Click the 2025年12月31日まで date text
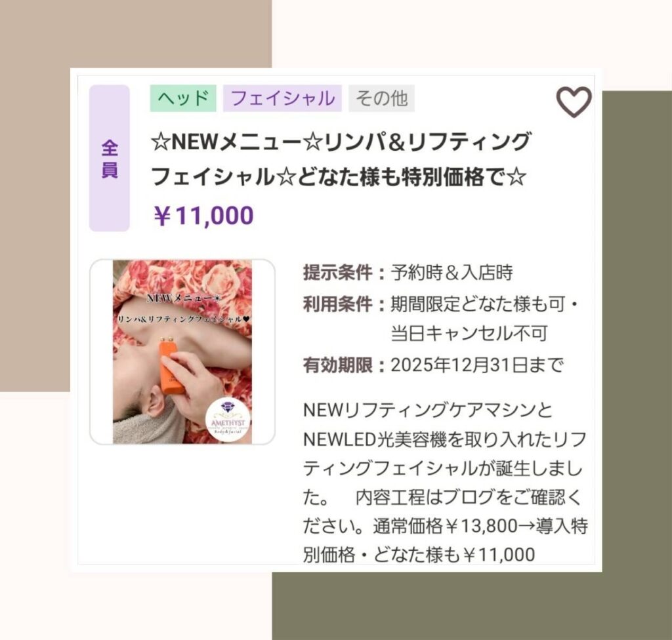Image resolution: width=672 pixels, height=640 pixels. (476, 365)
